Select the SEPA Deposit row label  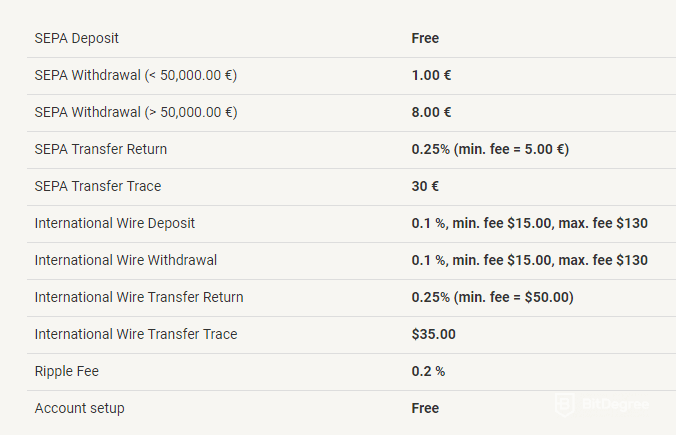point(76,38)
